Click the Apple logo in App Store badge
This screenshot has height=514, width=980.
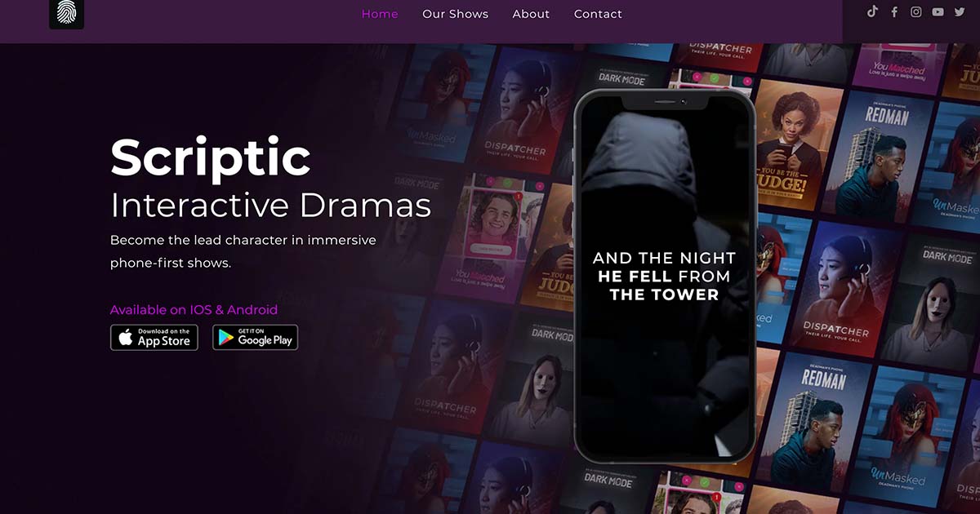[x=126, y=338]
